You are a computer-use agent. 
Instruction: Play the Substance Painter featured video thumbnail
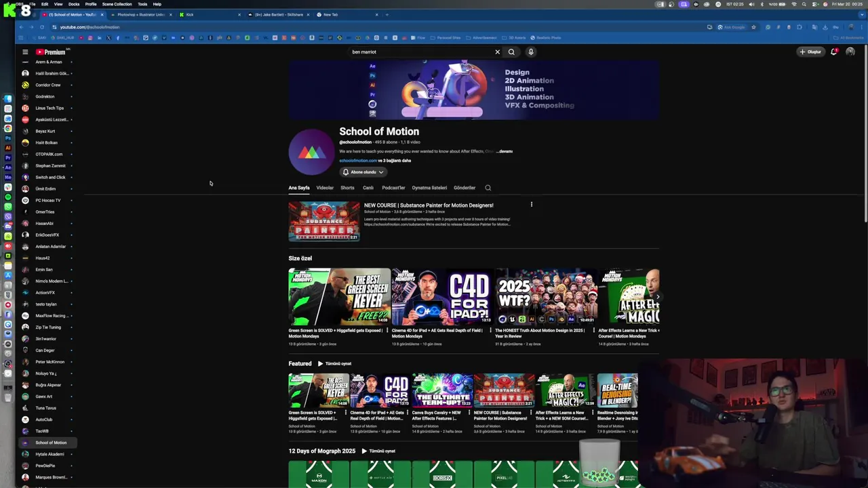tap(324, 221)
